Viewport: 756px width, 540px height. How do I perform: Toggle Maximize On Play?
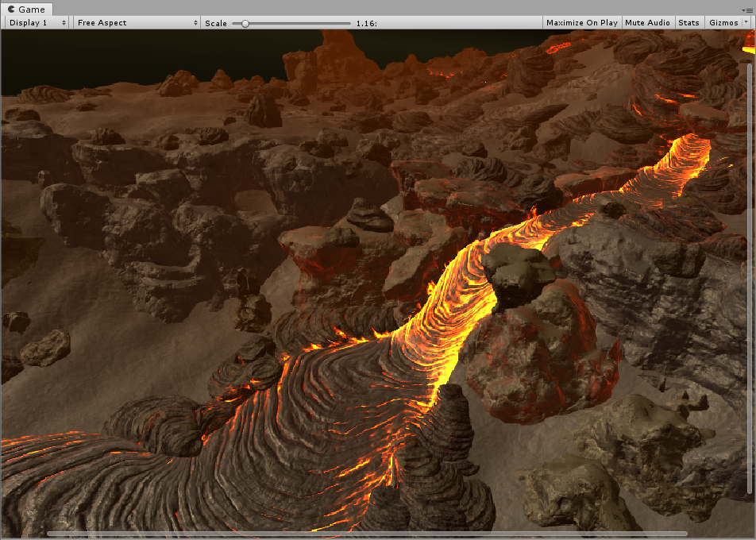click(581, 23)
